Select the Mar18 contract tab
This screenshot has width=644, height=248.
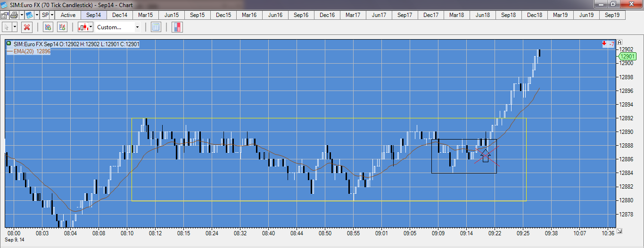click(457, 15)
